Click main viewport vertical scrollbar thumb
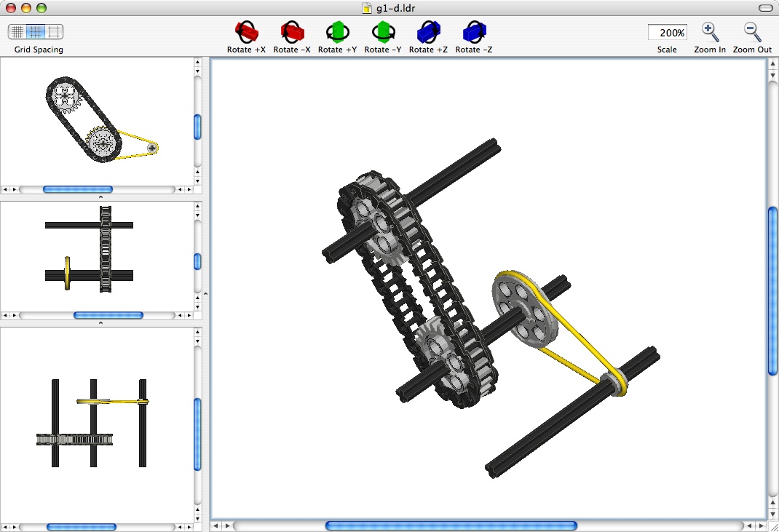The width and height of the screenshot is (779, 532). 772,291
